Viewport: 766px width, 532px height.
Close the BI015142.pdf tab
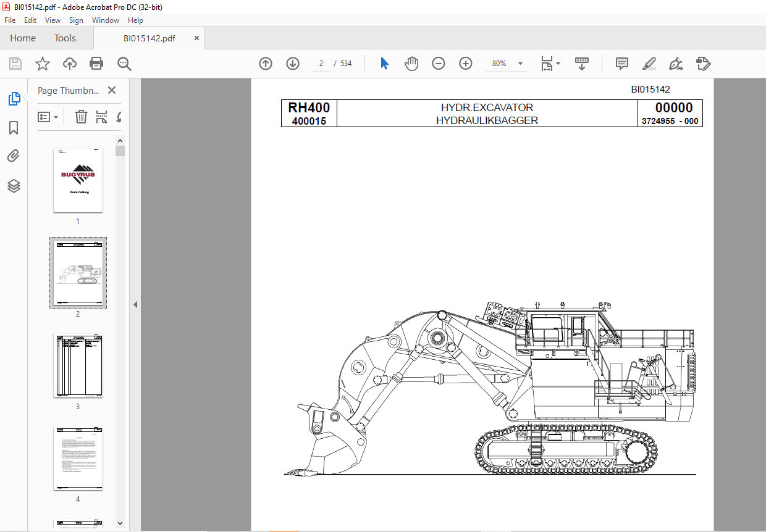pyautogui.click(x=196, y=38)
